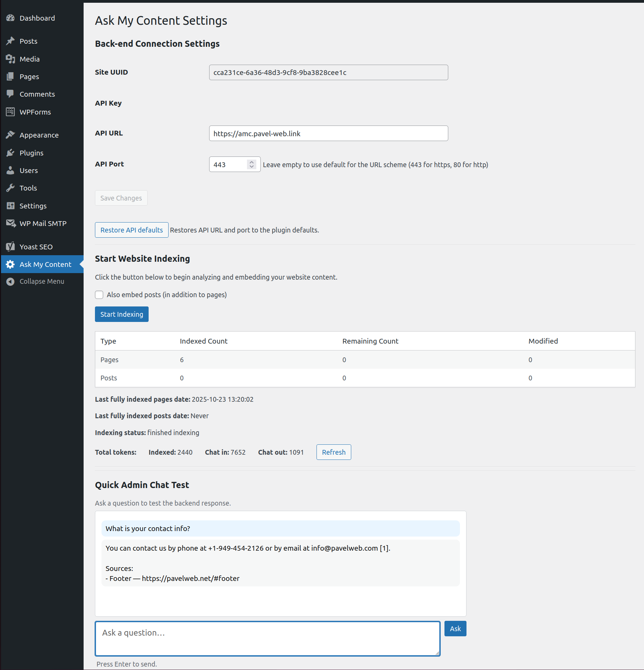This screenshot has width=644, height=670.
Task: Open Comments via the speech bubble icon
Action: click(x=10, y=94)
